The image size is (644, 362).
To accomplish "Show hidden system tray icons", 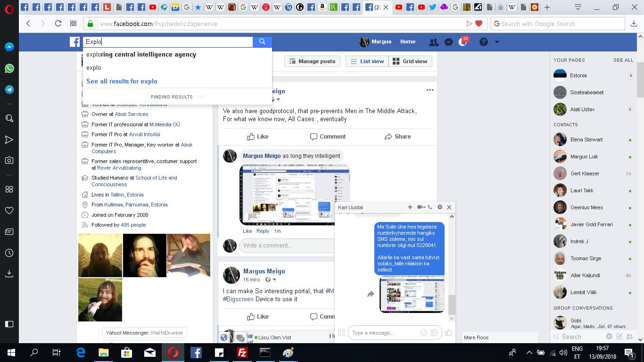I will tap(529, 353).
